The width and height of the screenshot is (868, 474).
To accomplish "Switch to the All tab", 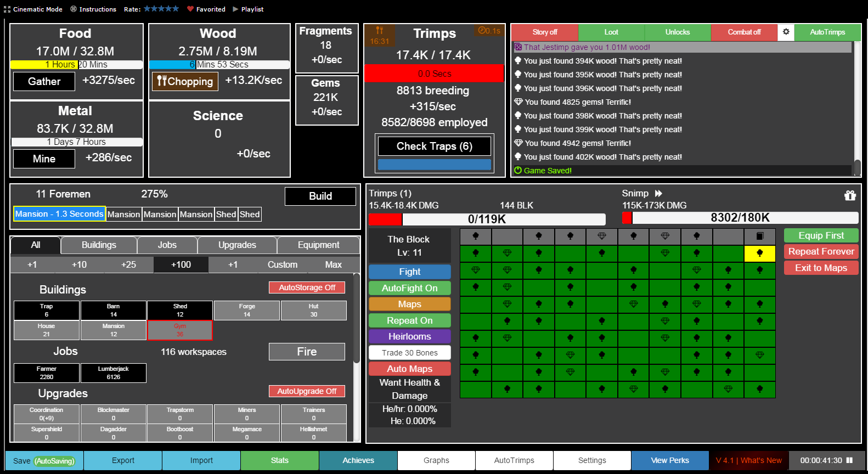I will (x=36, y=245).
